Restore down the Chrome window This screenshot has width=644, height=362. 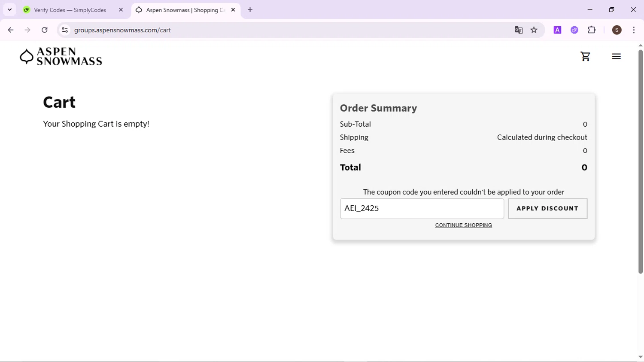click(611, 9)
